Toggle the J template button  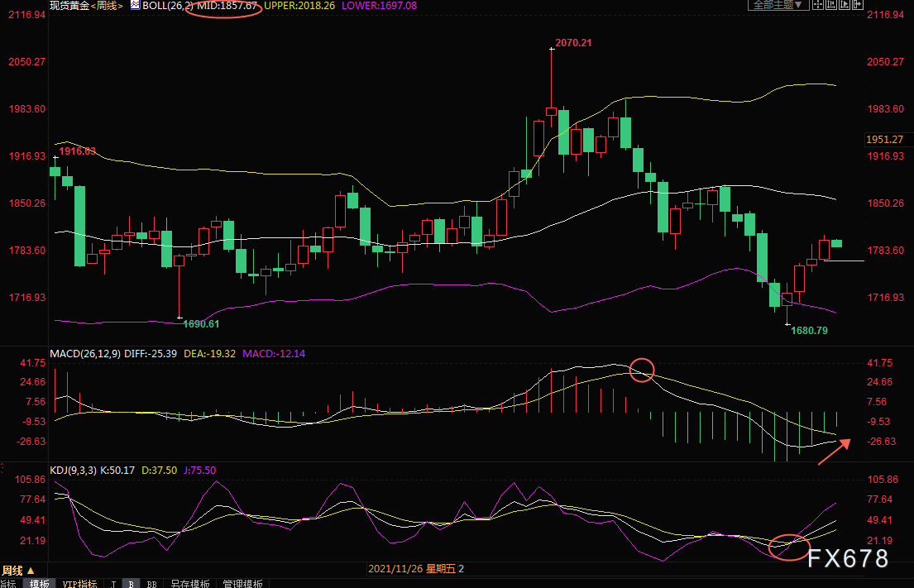(x=112, y=584)
